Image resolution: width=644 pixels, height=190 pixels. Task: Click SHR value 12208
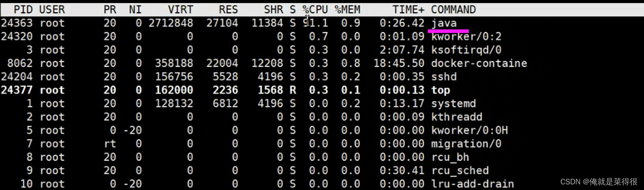(x=267, y=63)
